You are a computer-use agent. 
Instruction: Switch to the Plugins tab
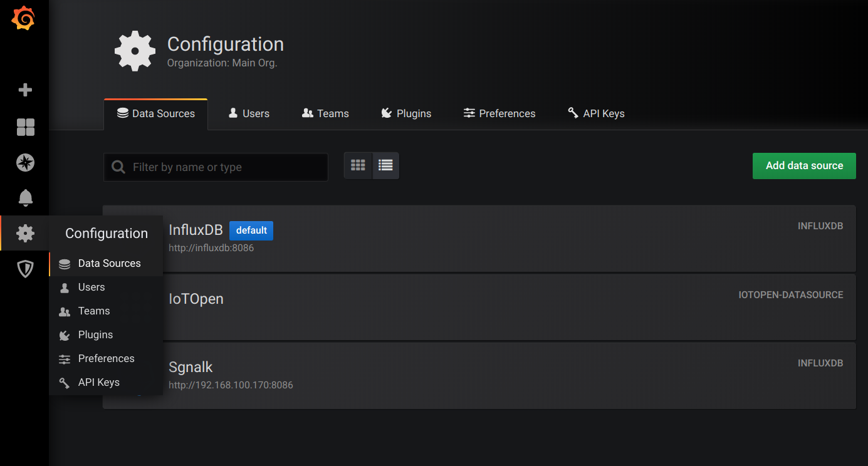(405, 114)
